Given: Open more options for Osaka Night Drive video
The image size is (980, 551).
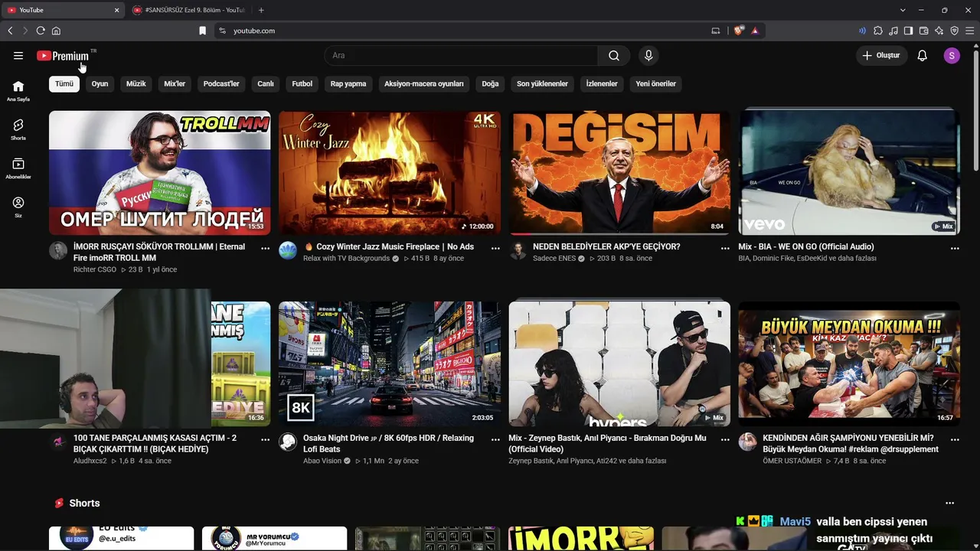Looking at the screenshot, I should [495, 439].
